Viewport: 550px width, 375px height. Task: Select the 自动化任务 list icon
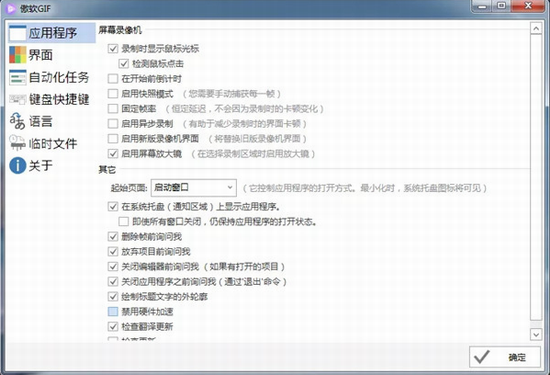point(18,77)
